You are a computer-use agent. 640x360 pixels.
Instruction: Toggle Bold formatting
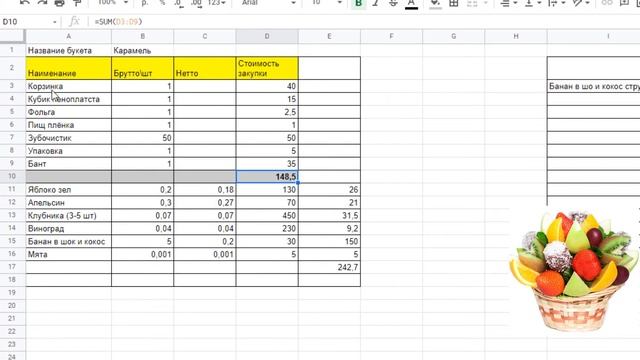tap(358, 3)
